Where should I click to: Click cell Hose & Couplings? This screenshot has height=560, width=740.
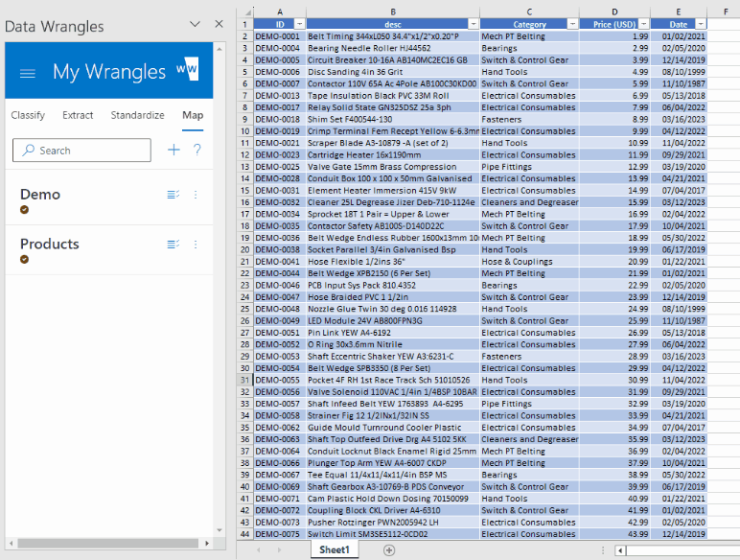point(529,262)
